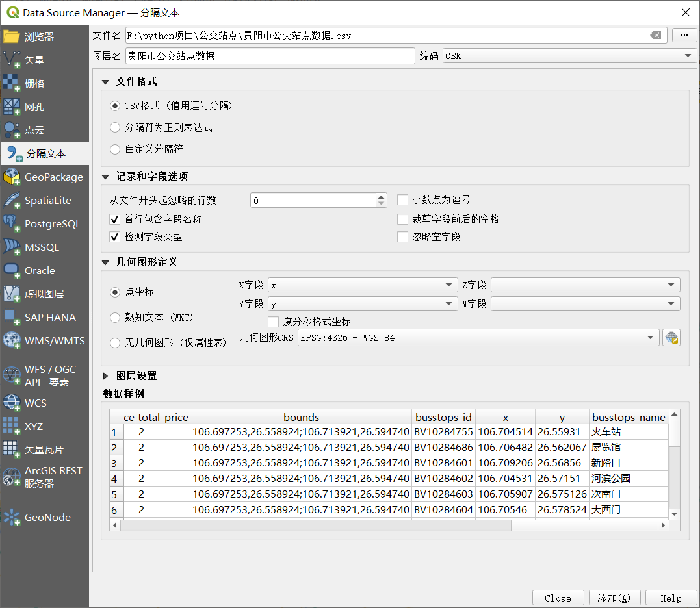Collapse the 几何图形定义 section

coord(105,262)
